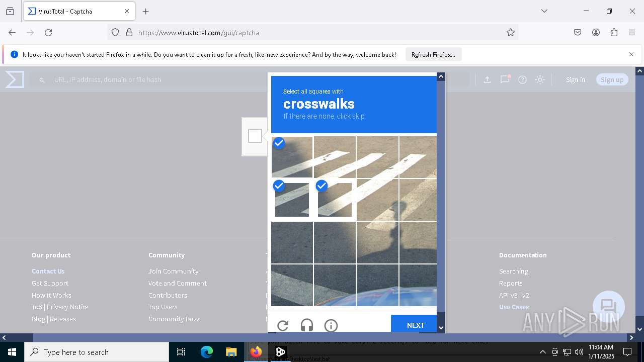This screenshot has height=362, width=644.
Task: Deselect checked top-left crosswalk tile
Action: [292, 157]
